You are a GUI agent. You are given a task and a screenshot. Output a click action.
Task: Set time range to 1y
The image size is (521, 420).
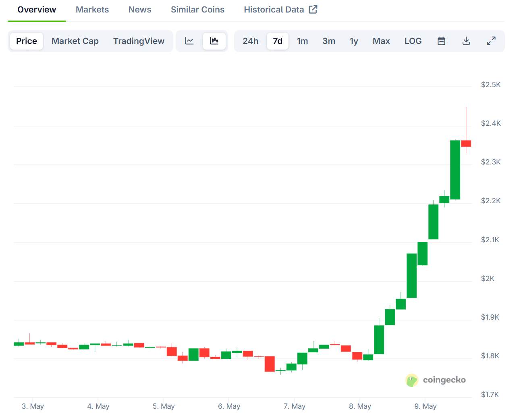pos(354,41)
